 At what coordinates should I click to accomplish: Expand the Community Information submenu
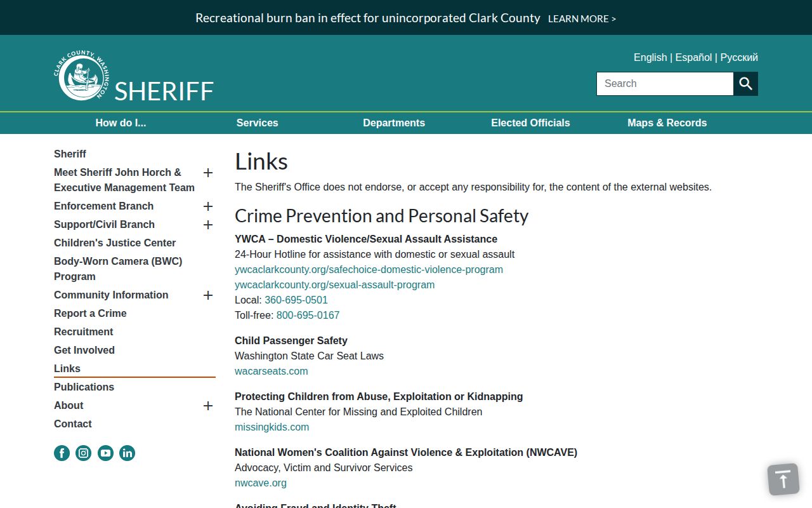[x=208, y=295]
